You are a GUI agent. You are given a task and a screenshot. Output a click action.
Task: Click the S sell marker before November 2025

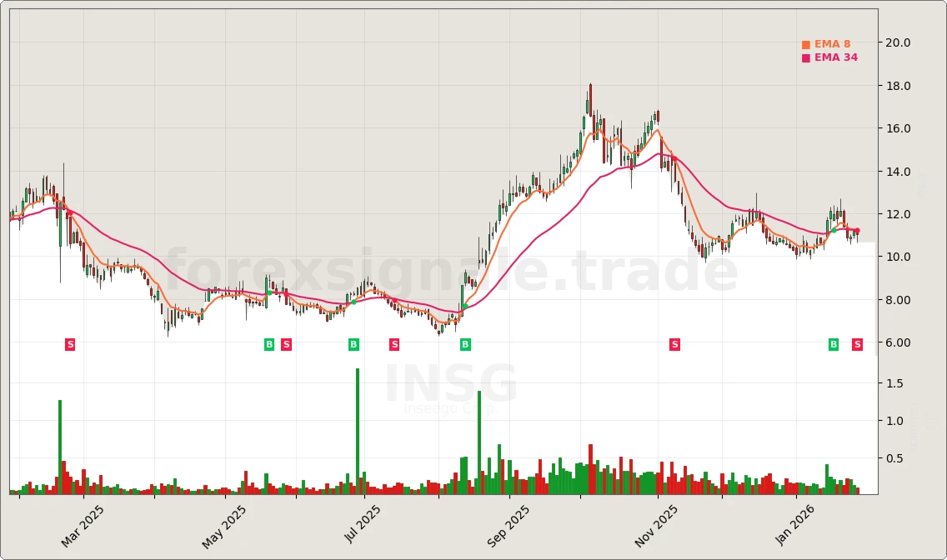click(x=674, y=344)
